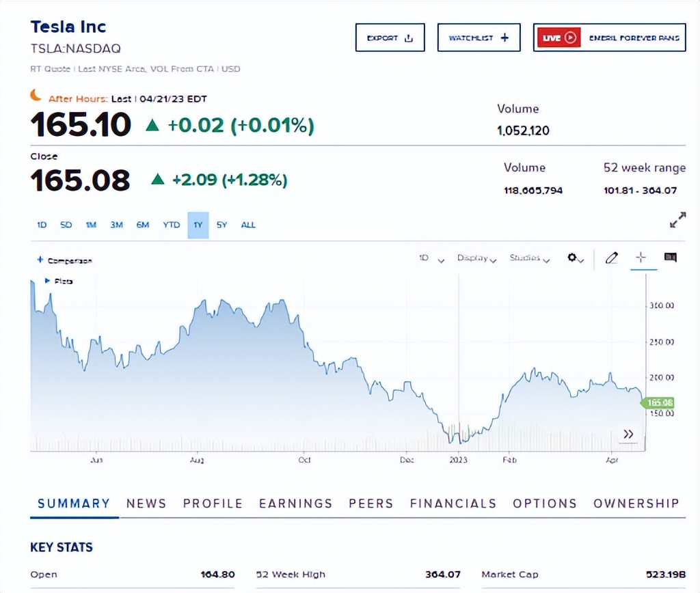Open the 1D interval selector

(429, 258)
